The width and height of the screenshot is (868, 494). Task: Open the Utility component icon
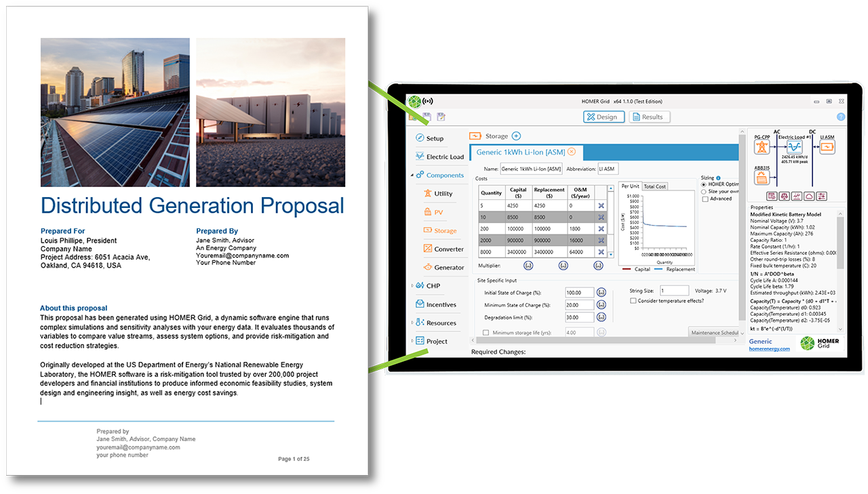pyautogui.click(x=428, y=194)
